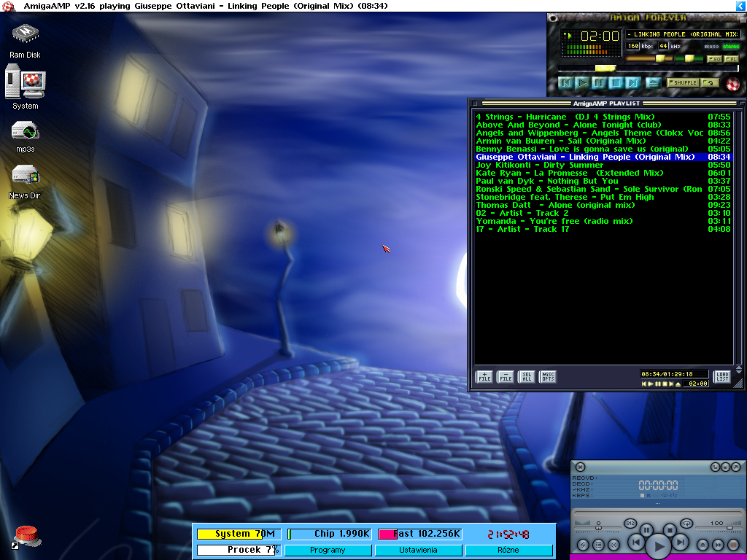Click lightning bolt icon in blue player

tap(583, 545)
